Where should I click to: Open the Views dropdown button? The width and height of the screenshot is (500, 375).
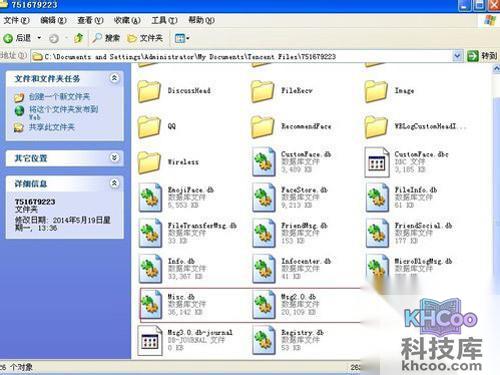[182, 38]
